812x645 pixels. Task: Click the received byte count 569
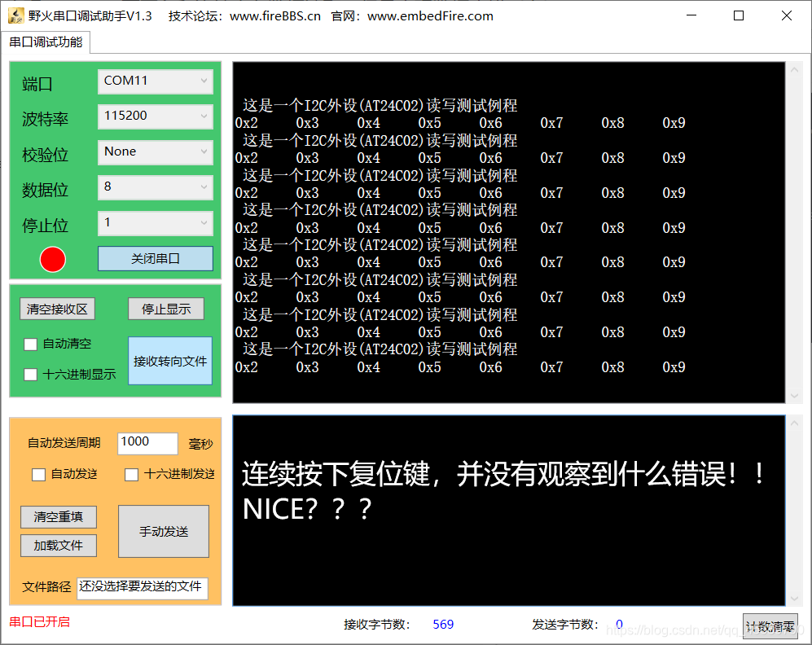point(443,625)
